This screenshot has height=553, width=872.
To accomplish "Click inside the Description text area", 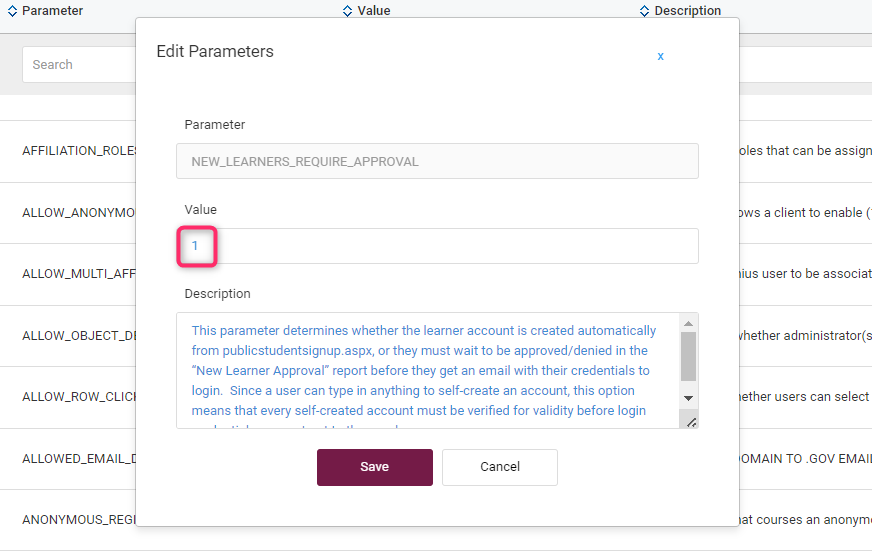I will [x=425, y=370].
